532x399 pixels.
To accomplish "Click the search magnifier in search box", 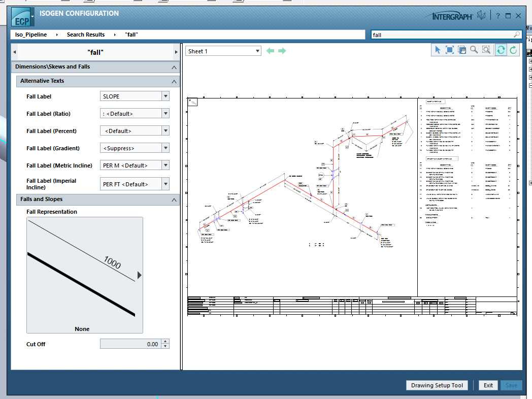I will coord(516,35).
